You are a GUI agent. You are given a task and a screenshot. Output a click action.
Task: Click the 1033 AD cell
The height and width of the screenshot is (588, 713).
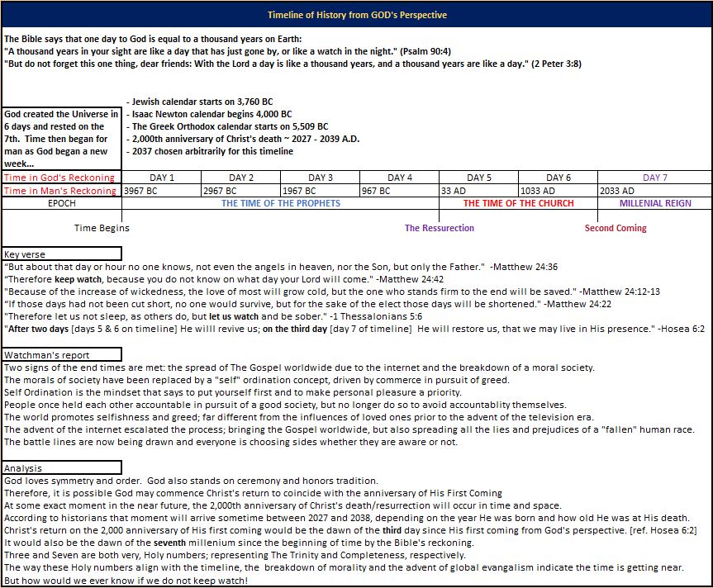tap(558, 191)
